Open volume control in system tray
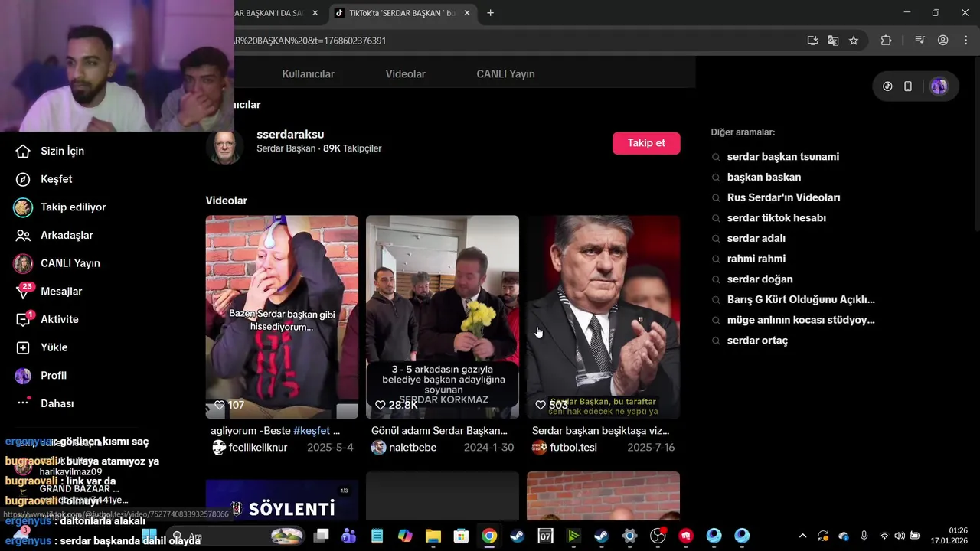The width and height of the screenshot is (980, 551). [900, 536]
